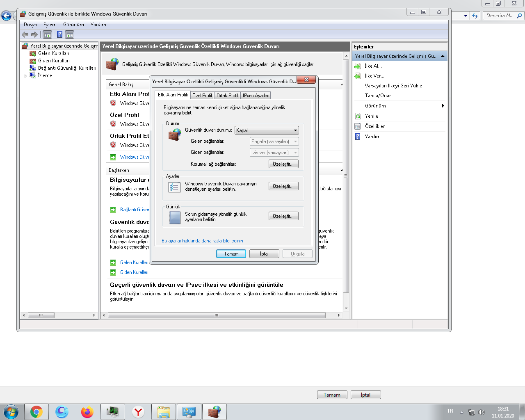Image resolution: width=525 pixels, height=420 pixels.
Task: Click the İlke Ver export icon
Action: tap(358, 76)
